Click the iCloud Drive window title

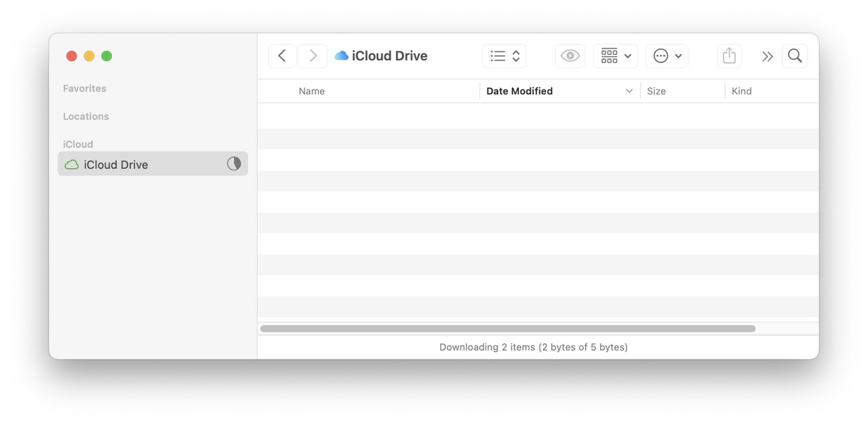pos(390,56)
